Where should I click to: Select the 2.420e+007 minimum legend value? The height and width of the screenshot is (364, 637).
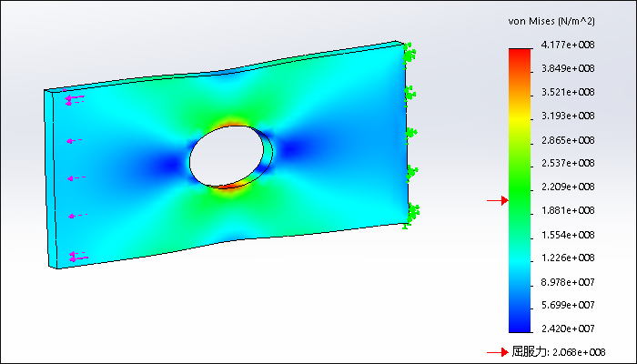click(568, 329)
